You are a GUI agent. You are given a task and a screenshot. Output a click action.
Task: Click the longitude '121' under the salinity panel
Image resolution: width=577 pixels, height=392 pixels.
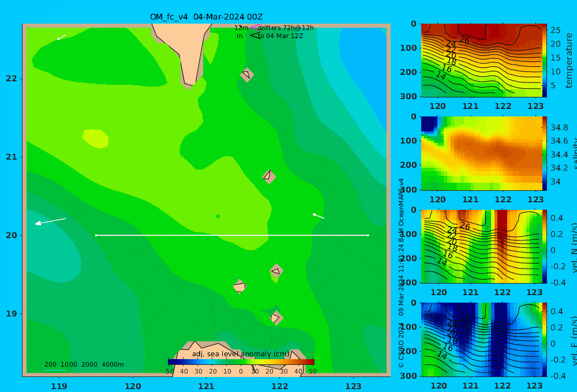(x=470, y=199)
